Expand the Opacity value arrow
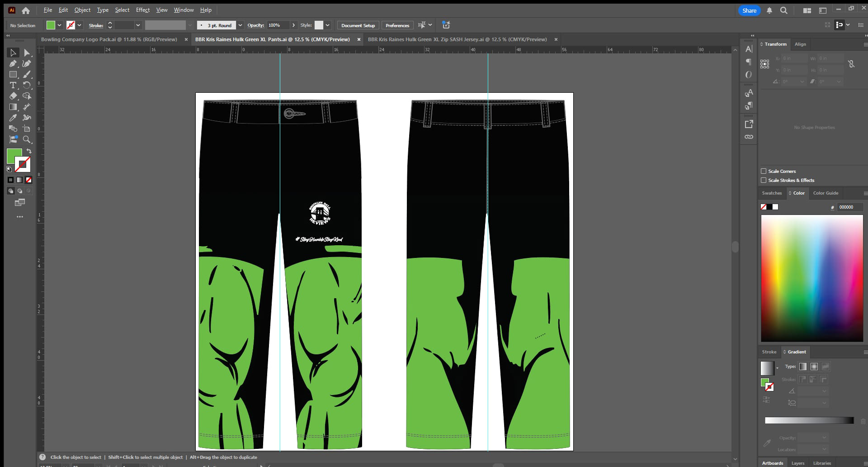This screenshot has height=467, width=868. [x=293, y=25]
